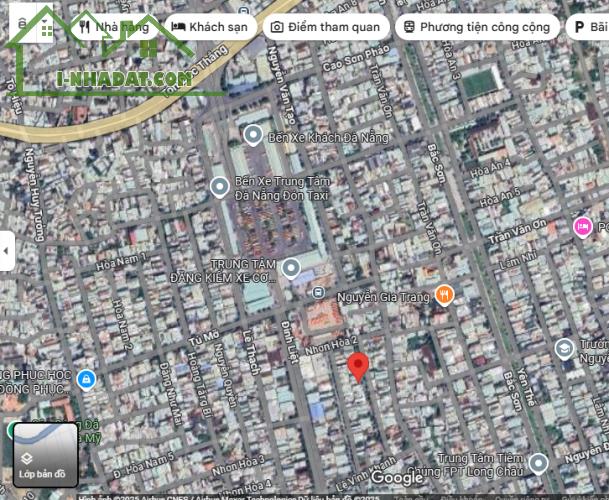Select the Điểm tham quan filter chip
Viewport: 609px width, 500px height.
[326, 27]
